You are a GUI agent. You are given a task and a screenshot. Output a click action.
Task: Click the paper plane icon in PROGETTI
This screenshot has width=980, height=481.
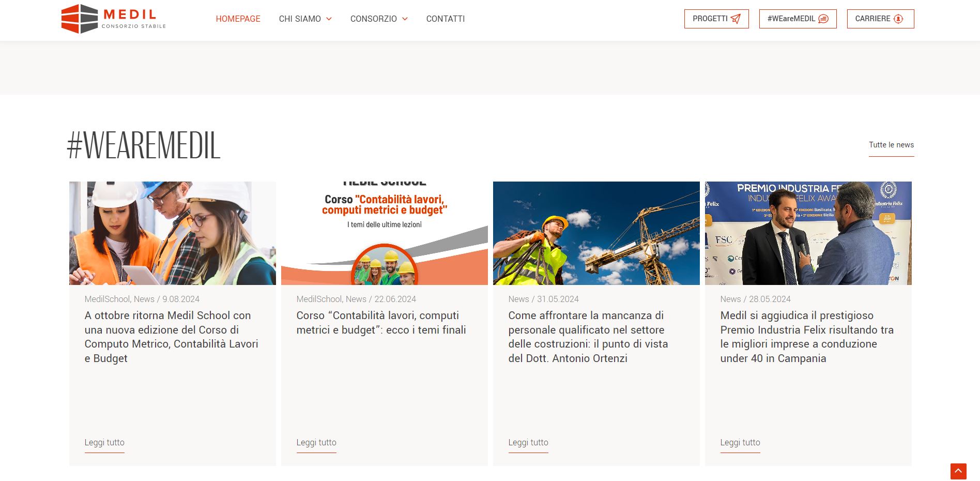click(x=736, y=19)
